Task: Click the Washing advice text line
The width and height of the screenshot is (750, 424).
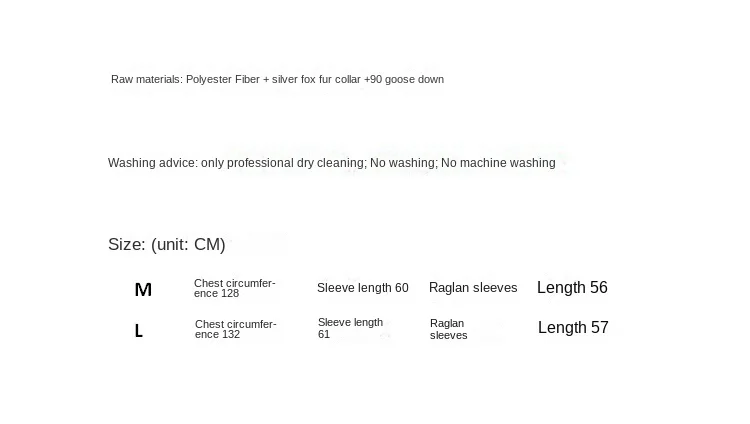Action: click(331, 163)
